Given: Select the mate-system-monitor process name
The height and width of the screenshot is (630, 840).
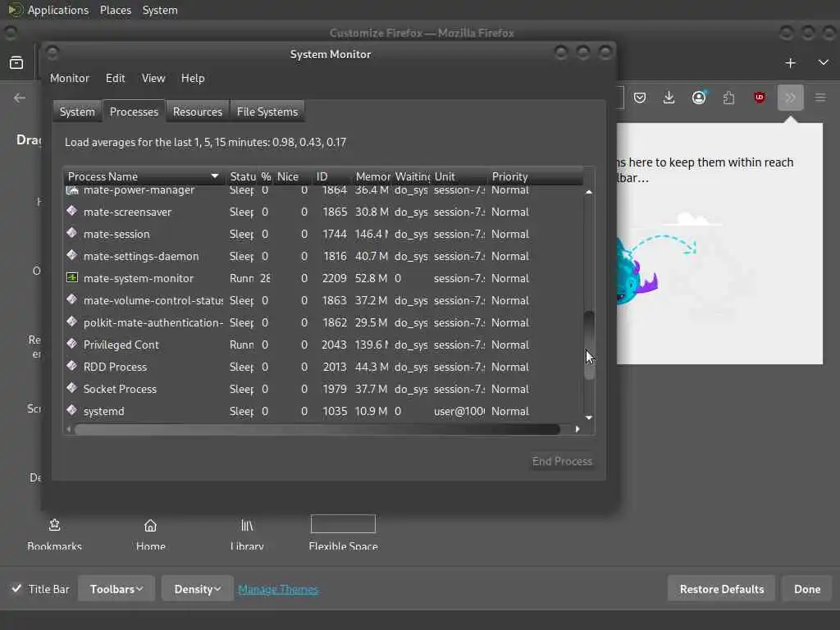Looking at the screenshot, I should 138,278.
